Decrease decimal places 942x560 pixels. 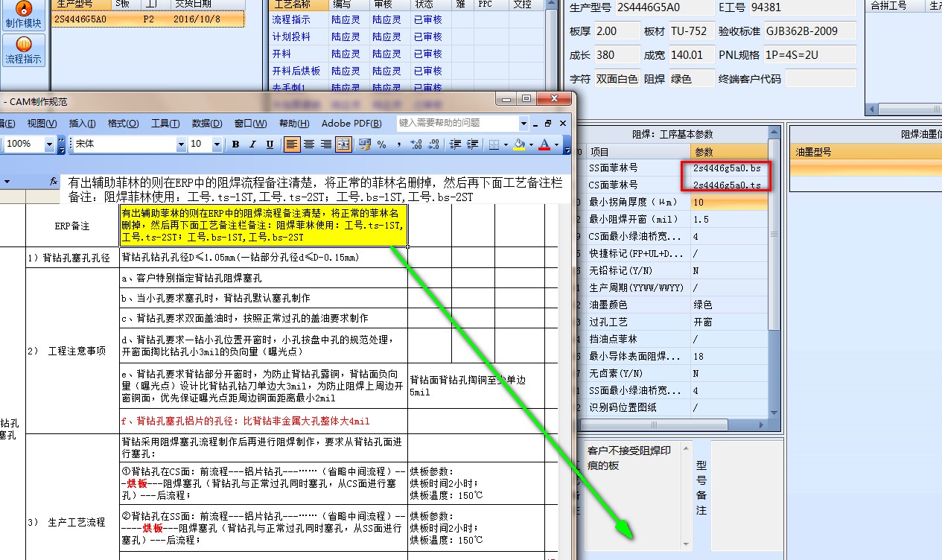(434, 144)
